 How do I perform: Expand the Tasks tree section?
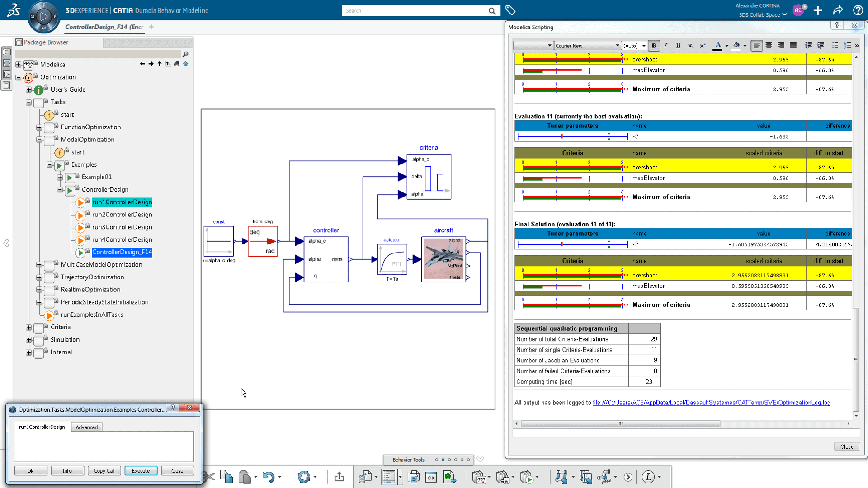(28, 101)
